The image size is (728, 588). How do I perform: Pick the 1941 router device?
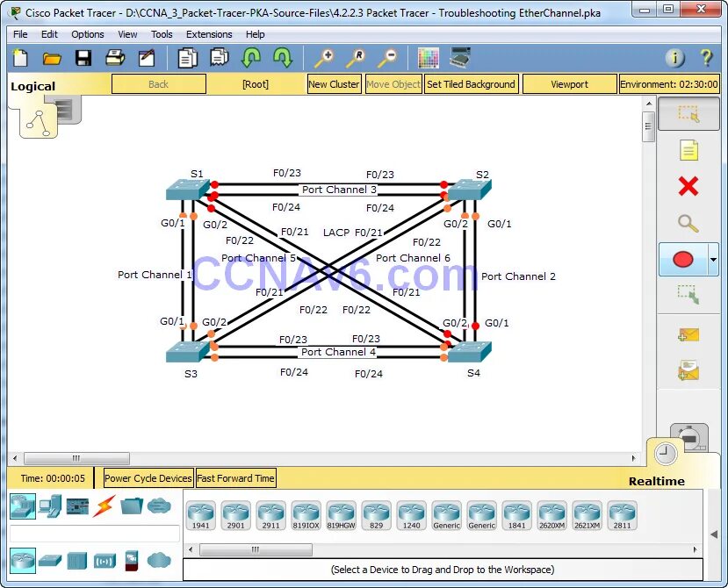coord(201,515)
